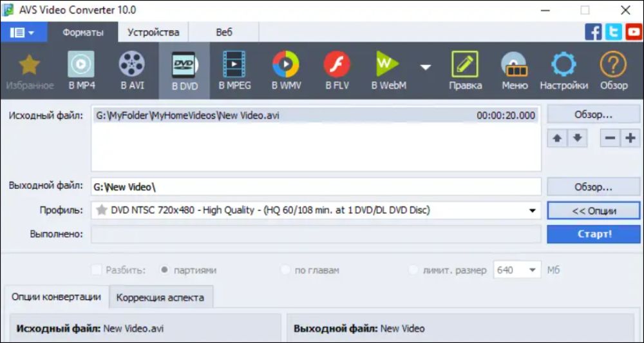Select the В WebM format icon
The image size is (644, 343).
(x=388, y=64)
